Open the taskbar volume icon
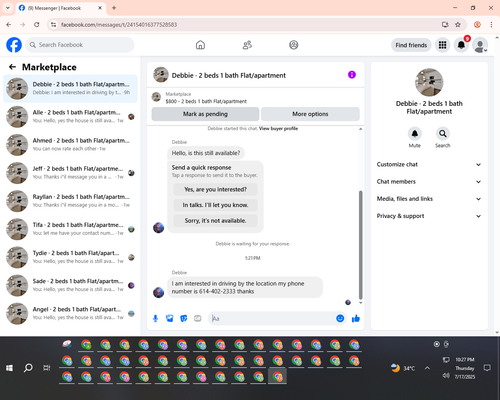Image resolution: width=500 pixels, height=400 pixels. pos(446,376)
